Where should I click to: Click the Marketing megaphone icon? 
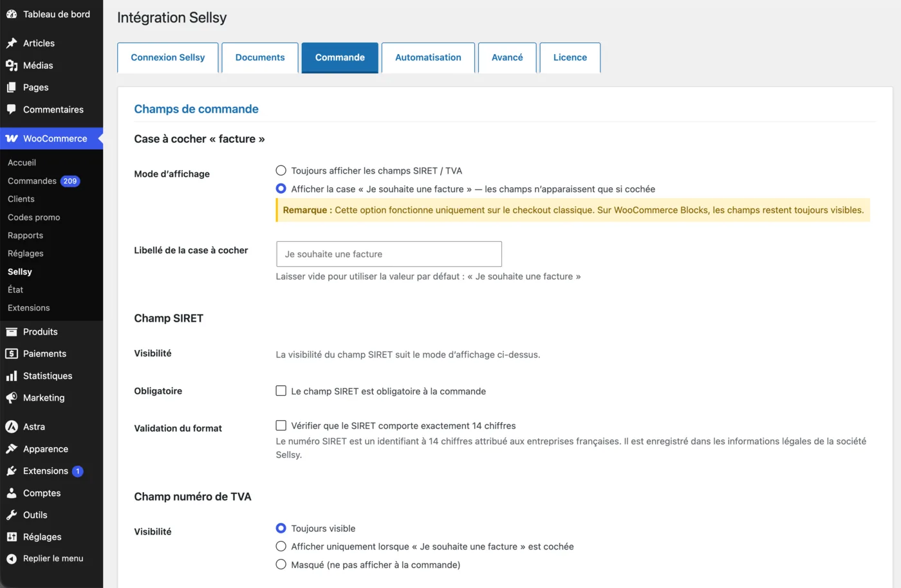[12, 398]
